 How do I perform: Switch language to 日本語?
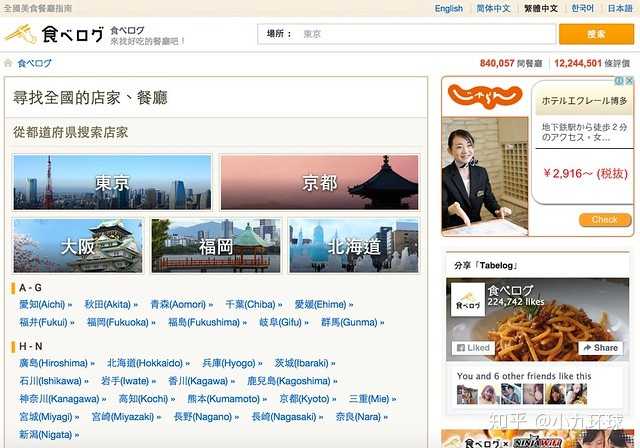(x=620, y=9)
